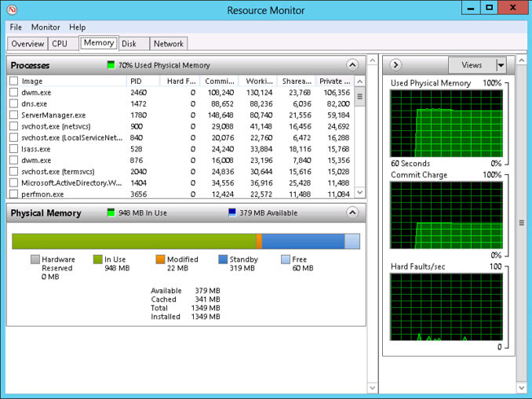Click the right-arrow button to hide the graph pane
532x399 pixels.
click(x=395, y=65)
